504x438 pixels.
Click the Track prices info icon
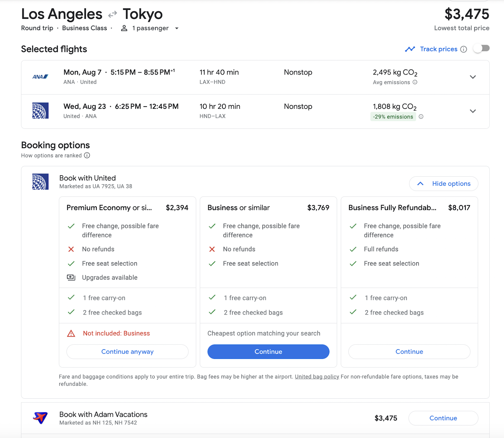pos(463,49)
